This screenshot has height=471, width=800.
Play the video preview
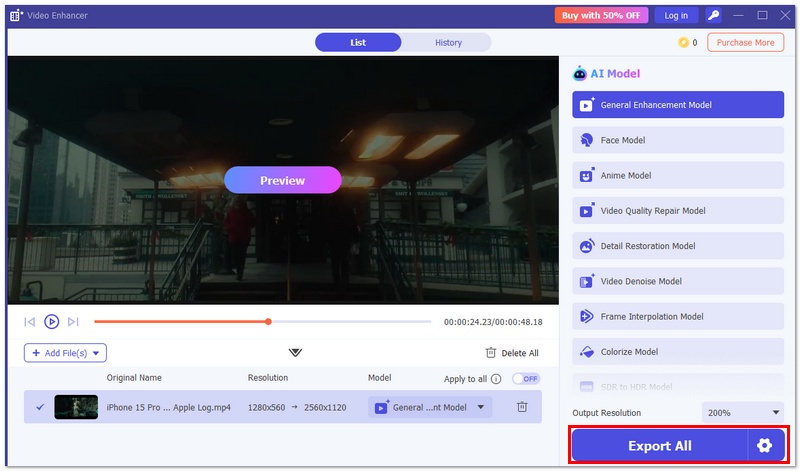tap(51, 322)
